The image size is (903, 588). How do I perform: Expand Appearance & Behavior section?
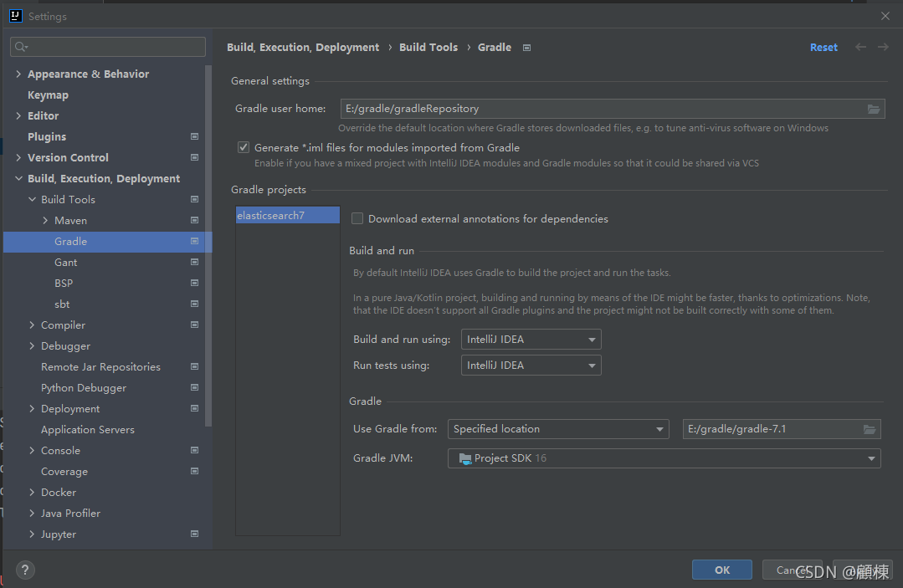(x=18, y=74)
